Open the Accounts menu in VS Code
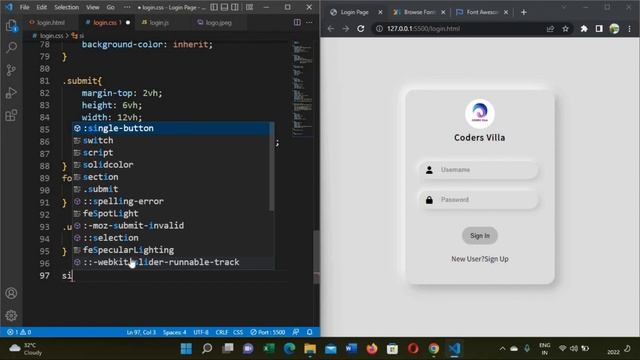Viewport: 640px width, 360px height. click(x=11, y=293)
